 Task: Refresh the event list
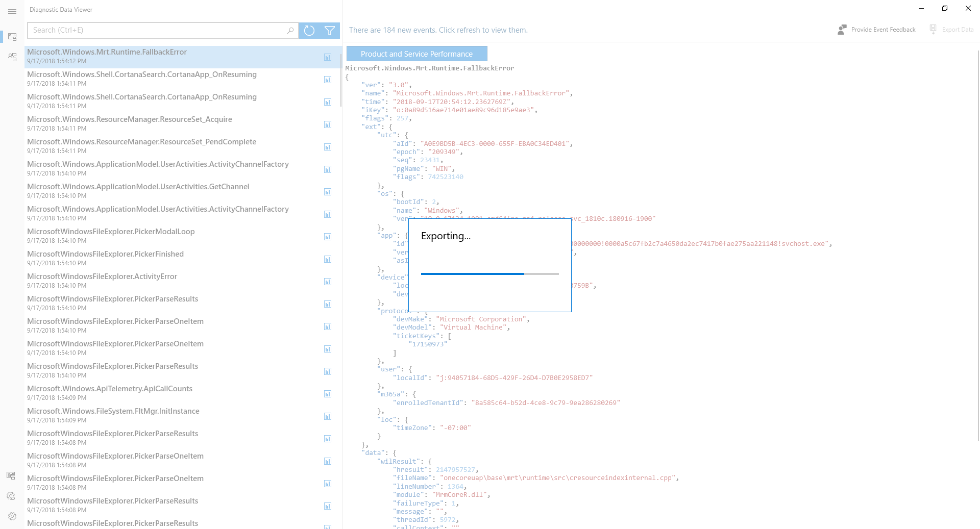pyautogui.click(x=309, y=30)
